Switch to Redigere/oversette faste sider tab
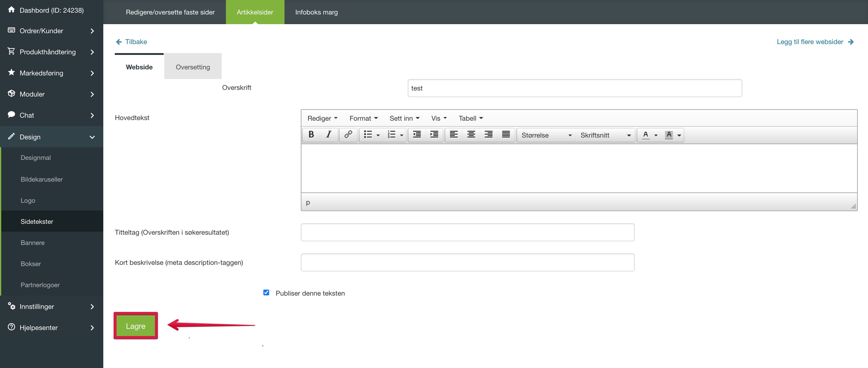The height and width of the screenshot is (368, 868). pos(170,12)
